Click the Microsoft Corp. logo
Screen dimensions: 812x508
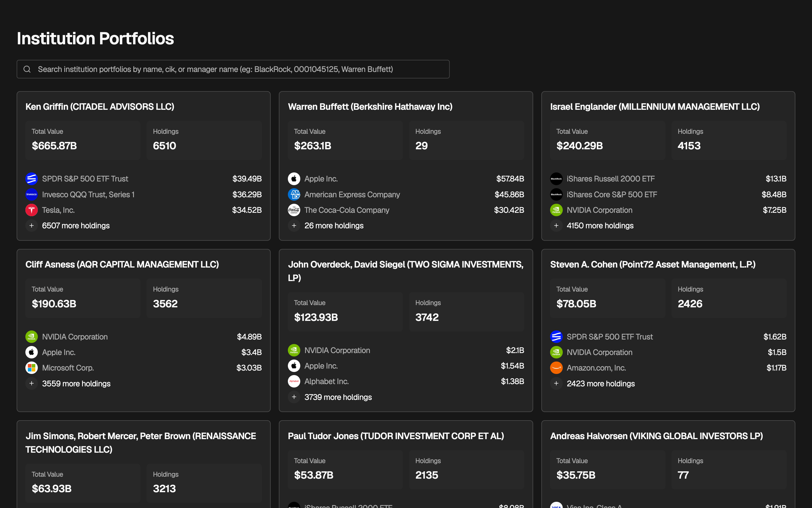pyautogui.click(x=32, y=368)
